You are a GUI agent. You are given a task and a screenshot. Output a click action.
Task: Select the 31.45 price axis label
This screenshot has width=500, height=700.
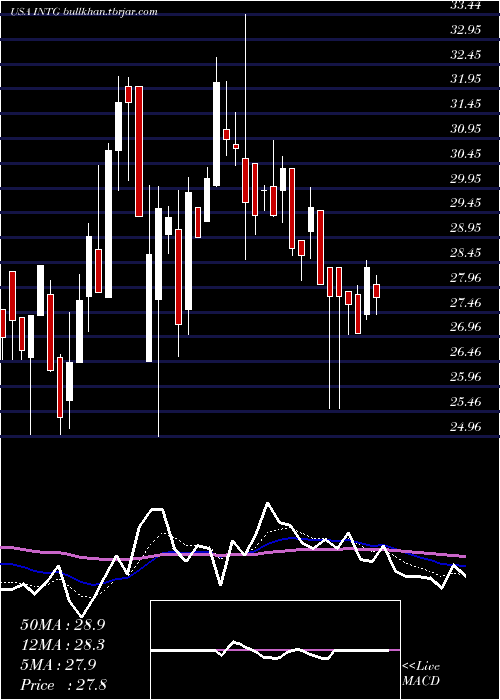click(x=466, y=104)
